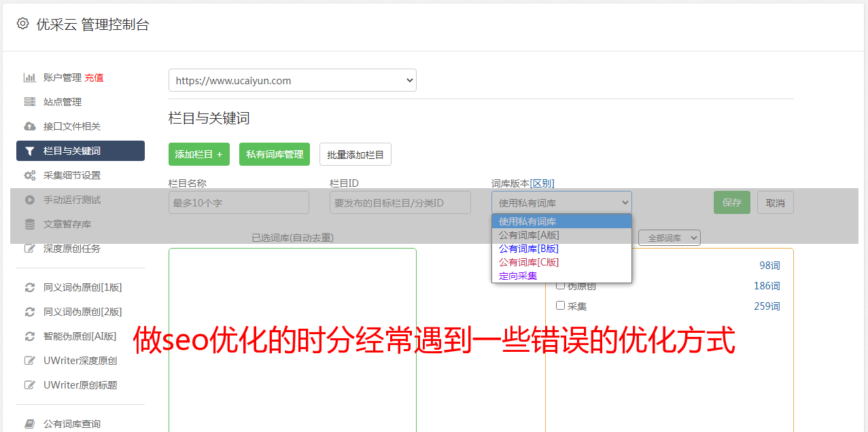Click the 批量添加栏目 button
Viewport: 868px width, 432px height.
355,154
